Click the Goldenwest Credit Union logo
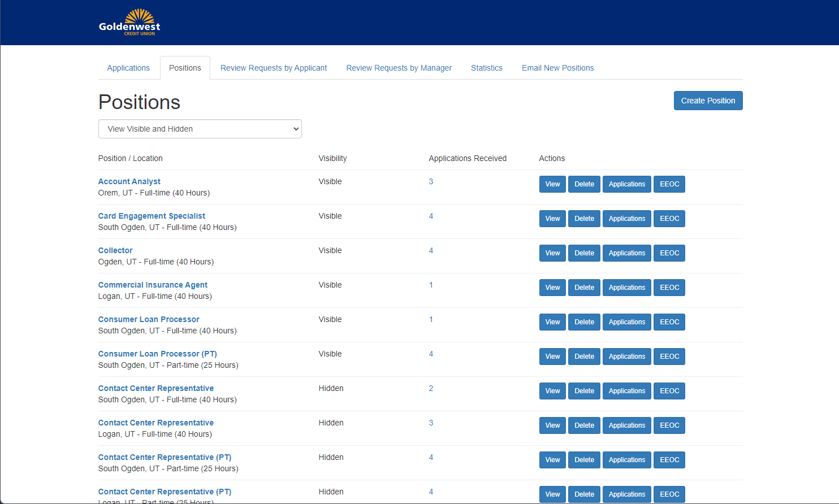 [x=129, y=23]
